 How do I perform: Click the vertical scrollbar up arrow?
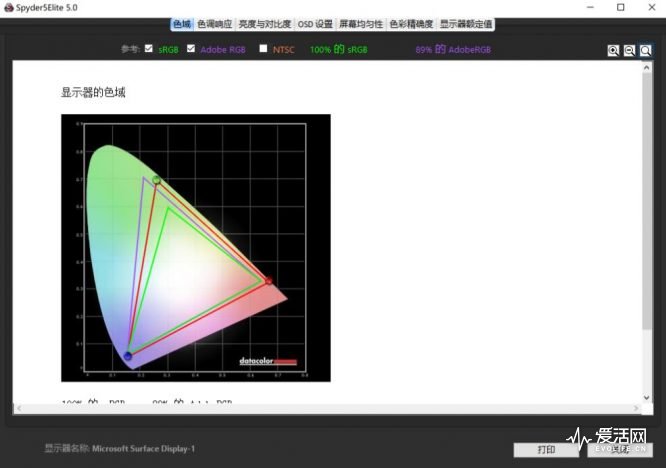(646, 67)
